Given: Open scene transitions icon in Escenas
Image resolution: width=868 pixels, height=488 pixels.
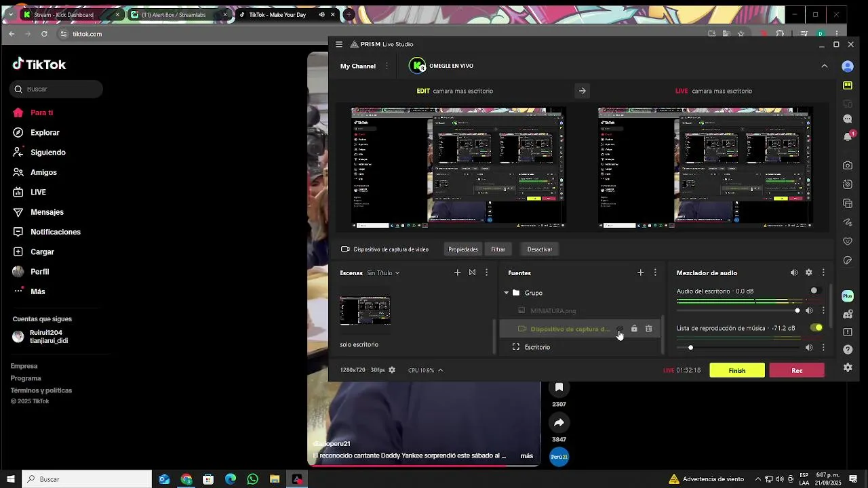Looking at the screenshot, I should 472,272.
